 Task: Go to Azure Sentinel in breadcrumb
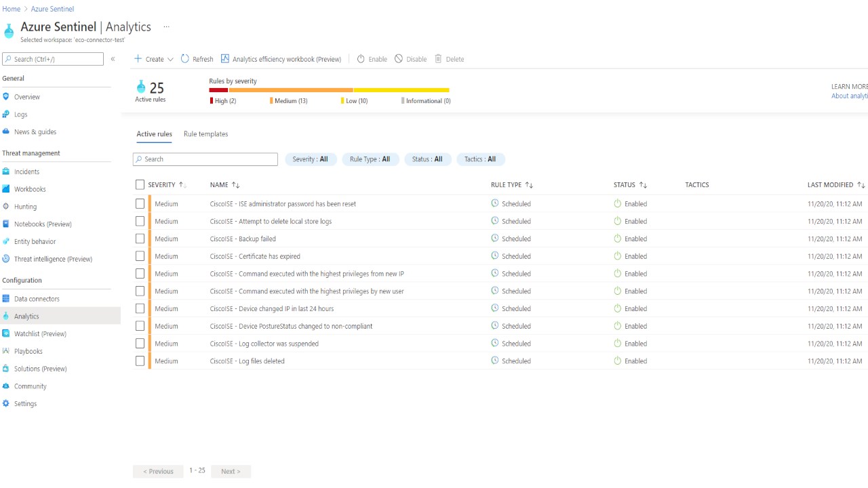coord(52,9)
